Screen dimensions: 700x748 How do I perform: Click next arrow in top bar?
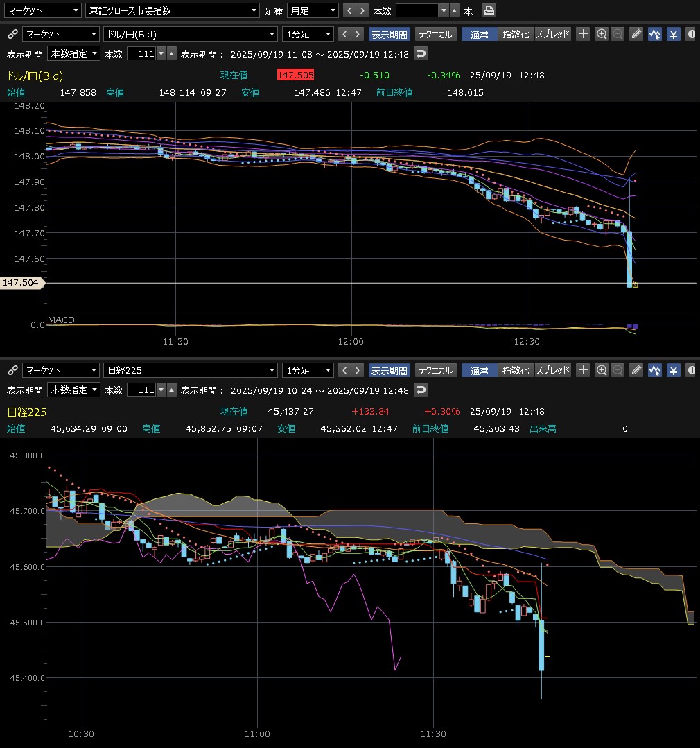[x=362, y=10]
